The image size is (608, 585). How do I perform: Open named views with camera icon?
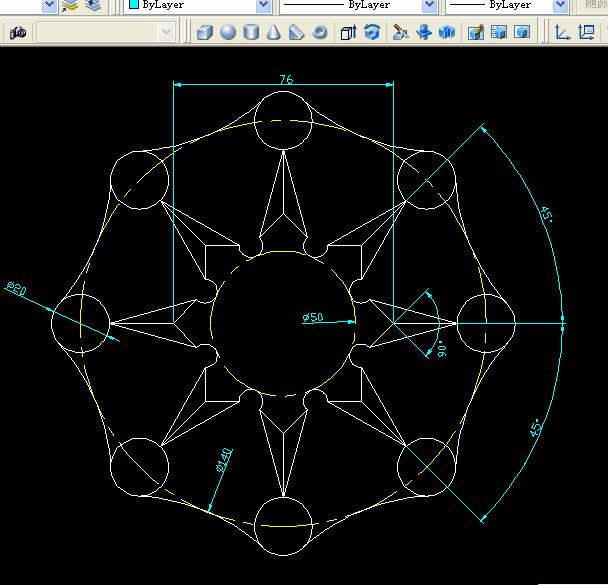click(18, 32)
